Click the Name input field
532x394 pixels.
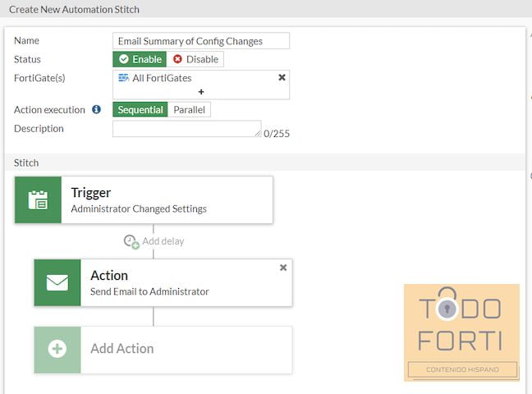pos(201,41)
